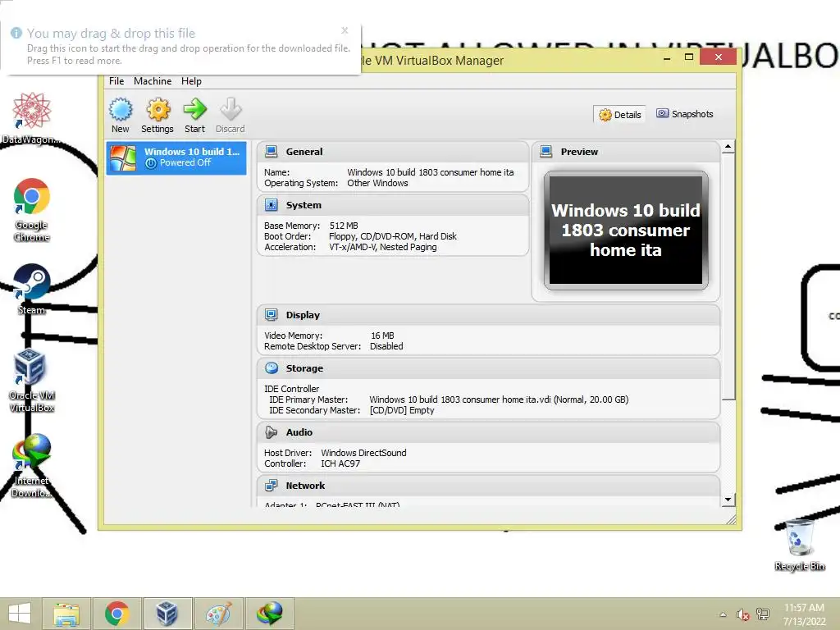
Task: Open Chrome from the taskbar
Action: [x=116, y=614]
